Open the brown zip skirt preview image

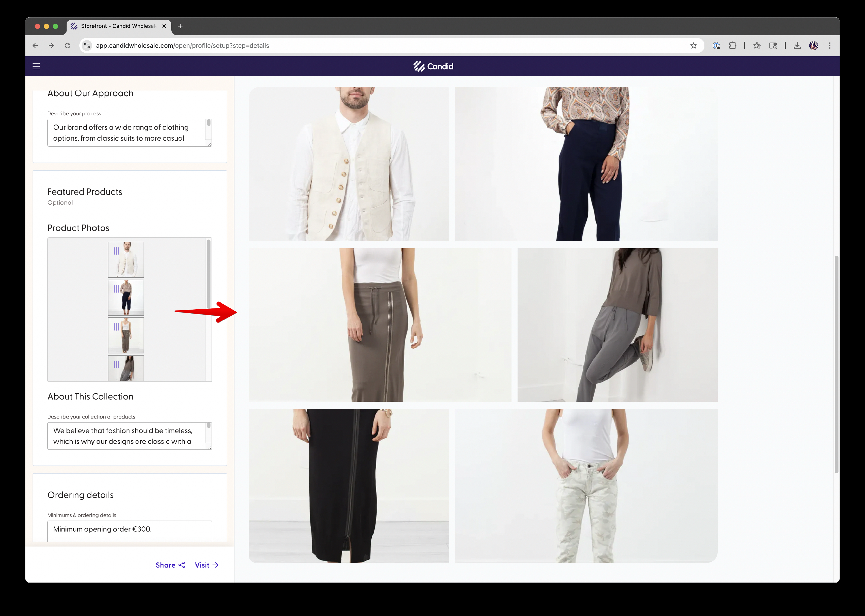pos(380,325)
